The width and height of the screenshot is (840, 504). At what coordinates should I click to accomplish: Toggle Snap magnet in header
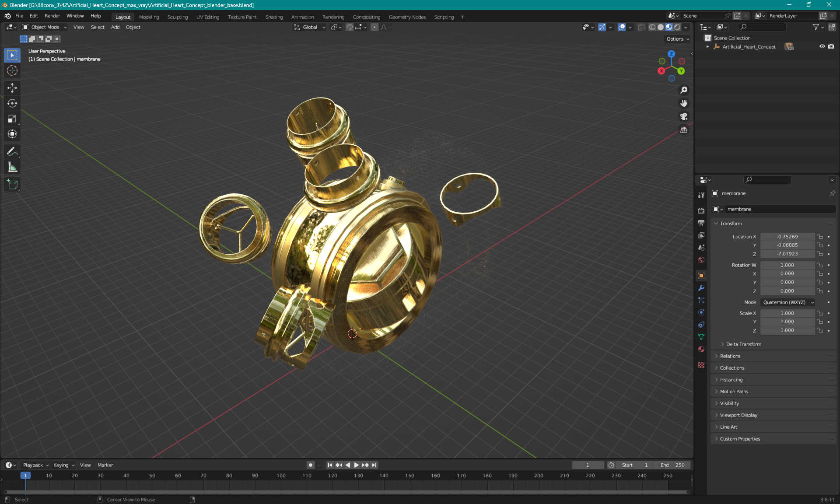pos(350,27)
